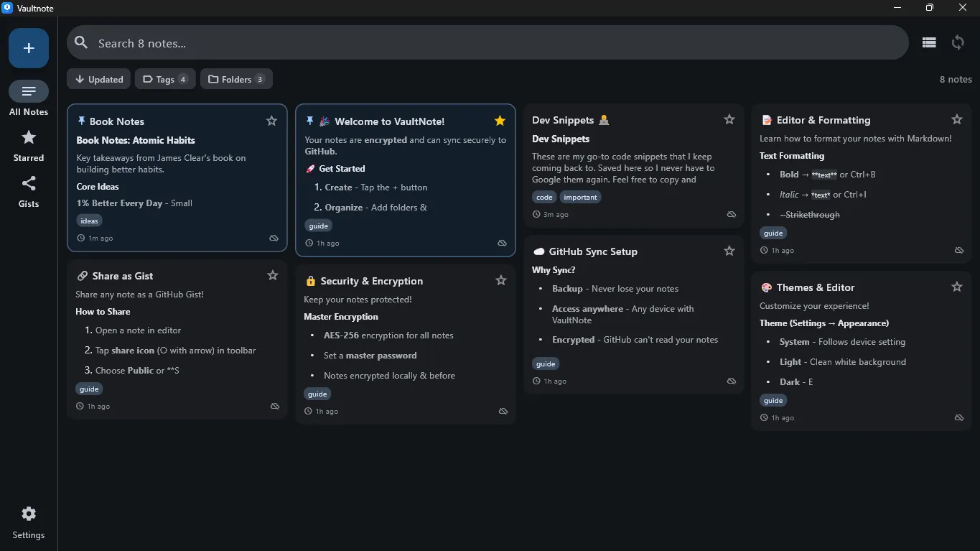
Task: Open the Tags filter
Action: pos(164,79)
